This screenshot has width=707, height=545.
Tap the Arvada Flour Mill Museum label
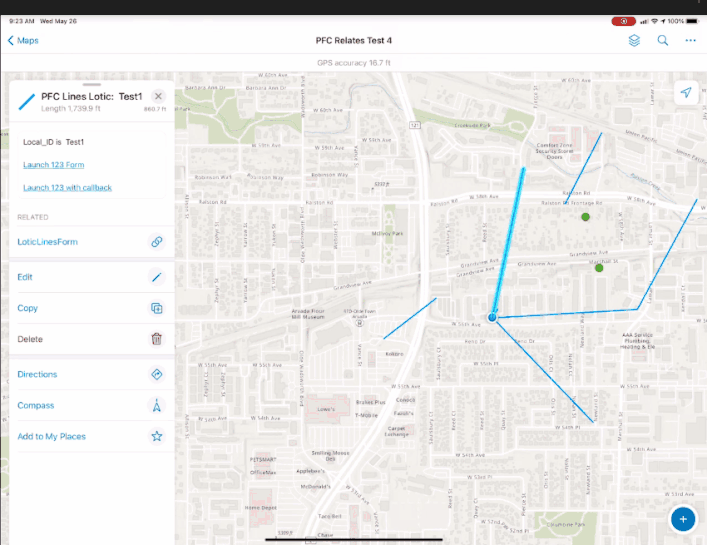pos(308,314)
